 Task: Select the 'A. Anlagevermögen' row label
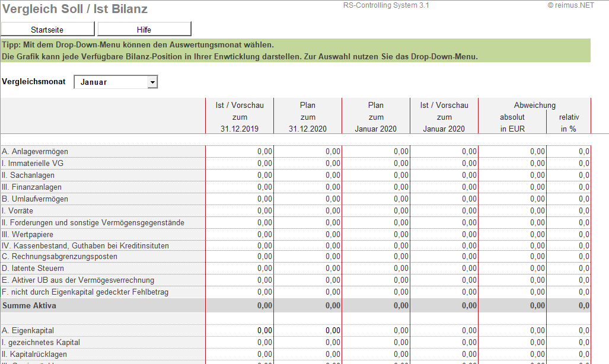point(34,152)
